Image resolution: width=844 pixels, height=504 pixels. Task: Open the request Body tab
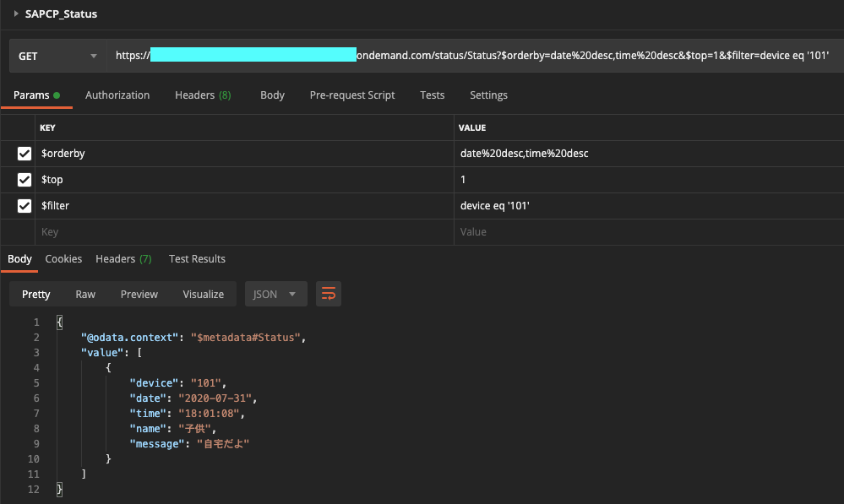pos(272,95)
